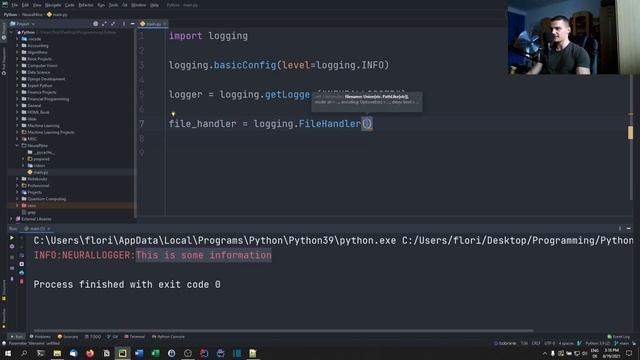Open Firefox from the taskbar
640x360 pixels.
pos(90,353)
